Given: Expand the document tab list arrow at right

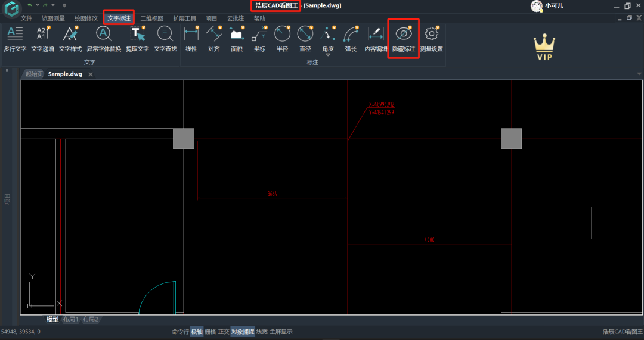Looking at the screenshot, I should click(639, 74).
